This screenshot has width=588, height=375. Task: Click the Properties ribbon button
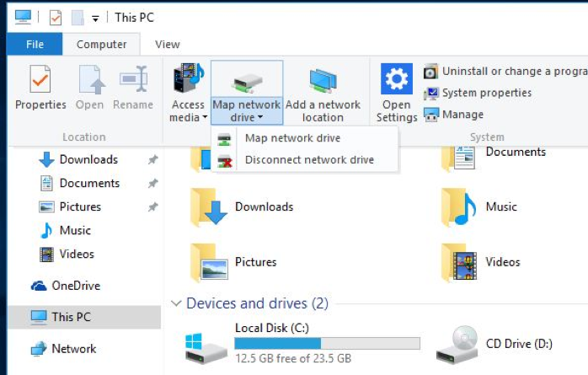(x=40, y=88)
